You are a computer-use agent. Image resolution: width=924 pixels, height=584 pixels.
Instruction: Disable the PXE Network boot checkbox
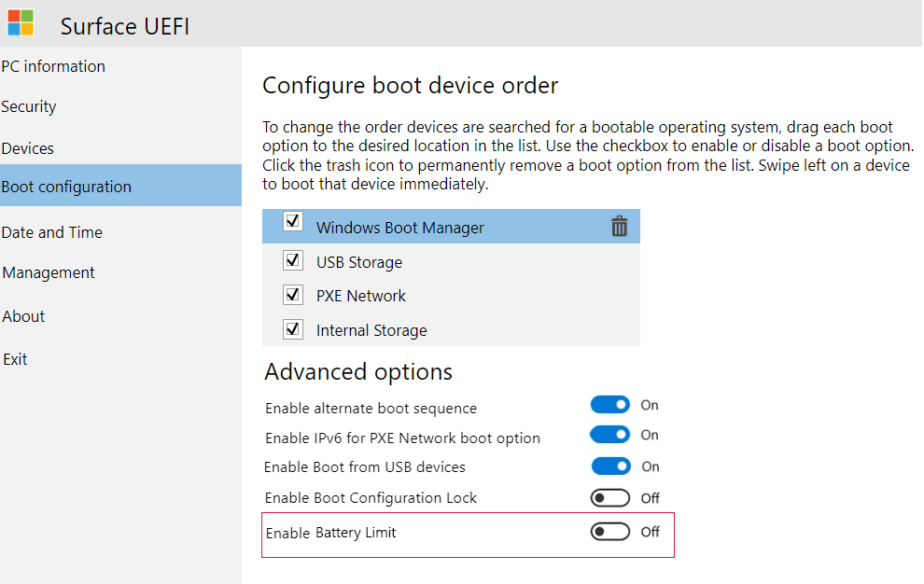pos(292,295)
